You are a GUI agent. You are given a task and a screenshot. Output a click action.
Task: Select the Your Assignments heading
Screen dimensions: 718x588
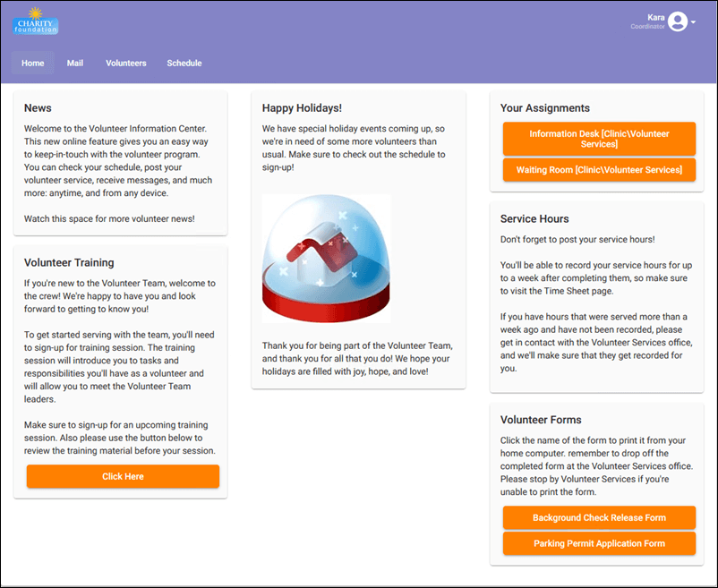pyautogui.click(x=544, y=107)
